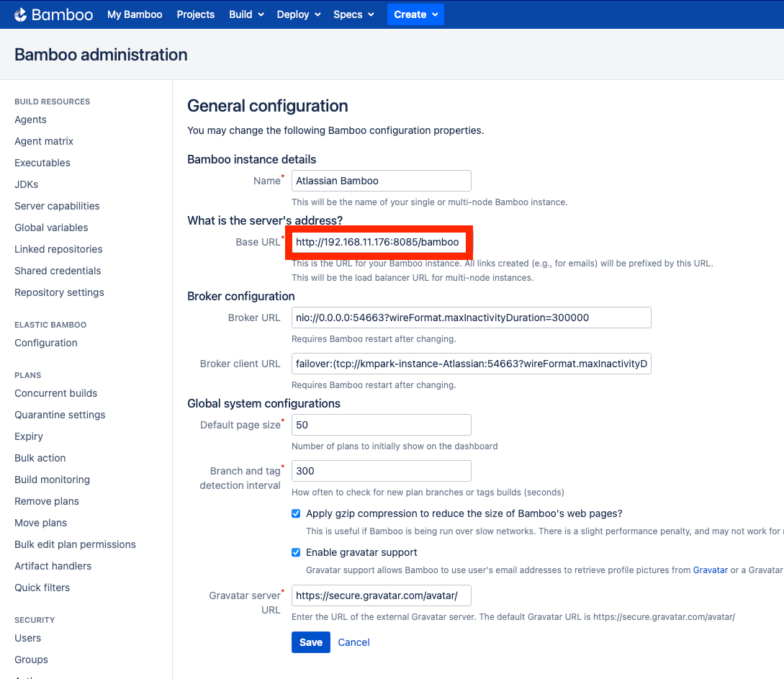This screenshot has width=784, height=679.
Task: Open JDKs in sidebar
Action: (27, 184)
